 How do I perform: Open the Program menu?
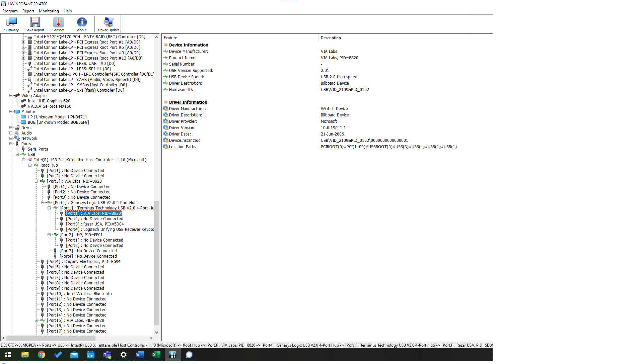pos(10,11)
